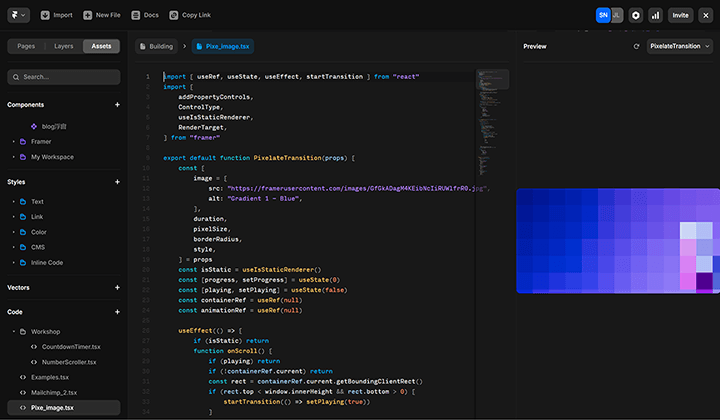Click the Mailchimp_2.tsx code icon
Screen dimensions: 720x420
click(x=22, y=392)
